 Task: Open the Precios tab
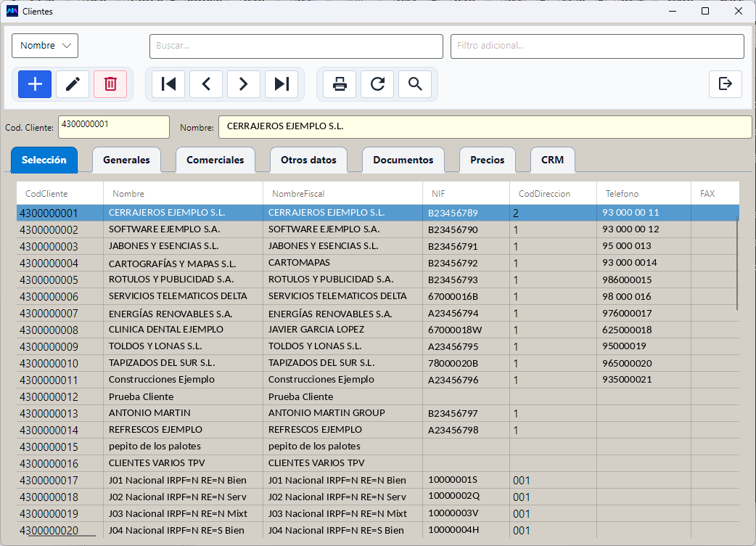click(488, 160)
